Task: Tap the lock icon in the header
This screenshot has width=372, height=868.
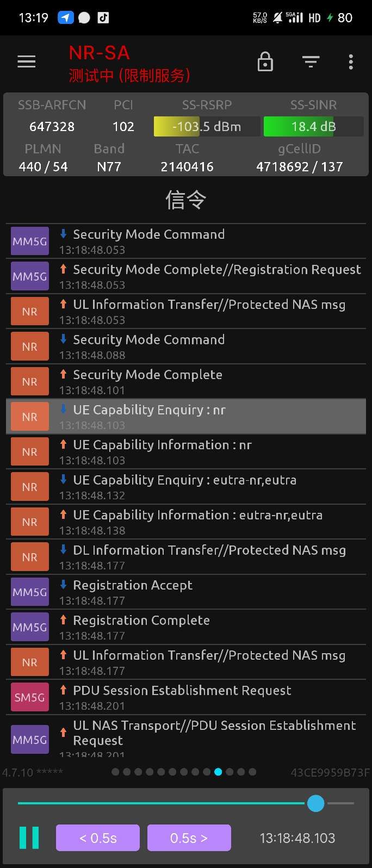Action: (x=265, y=62)
